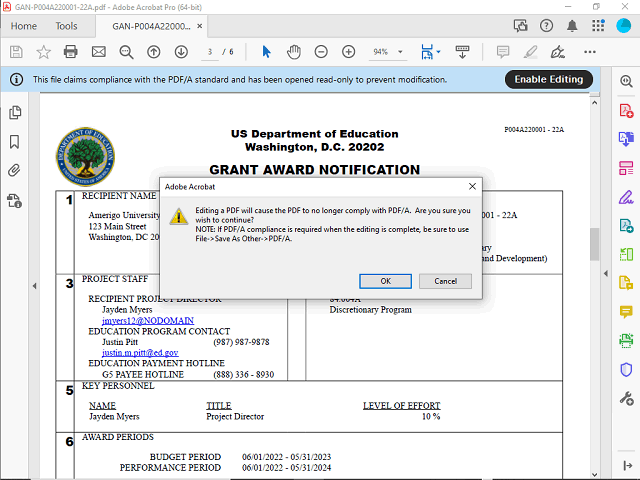Open the user account avatar
Screen dimensions: 640x480
[623, 26]
